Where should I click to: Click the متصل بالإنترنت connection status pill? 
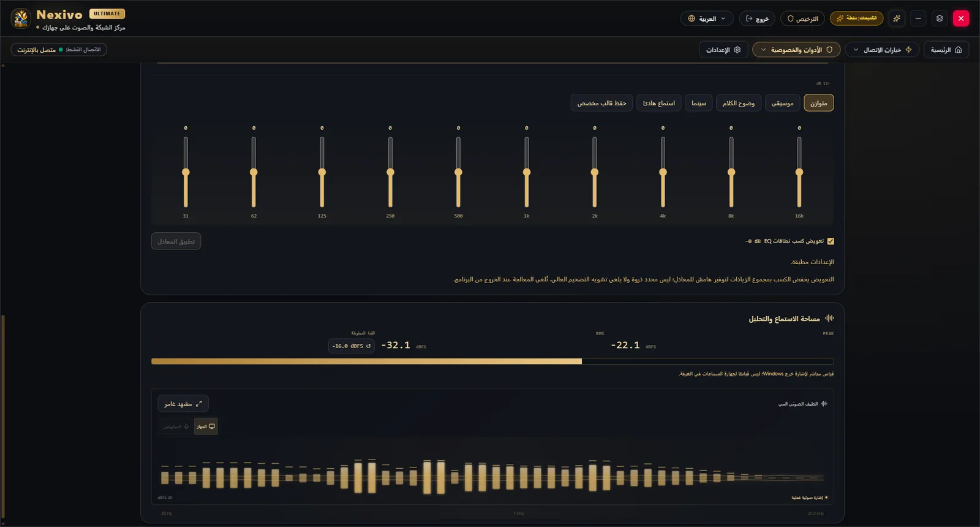tap(59, 50)
